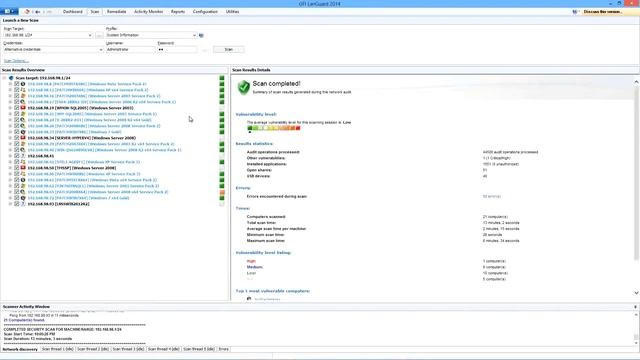Click the Discuss this version link
The height and width of the screenshot is (360, 640).
pyautogui.click(x=602, y=12)
